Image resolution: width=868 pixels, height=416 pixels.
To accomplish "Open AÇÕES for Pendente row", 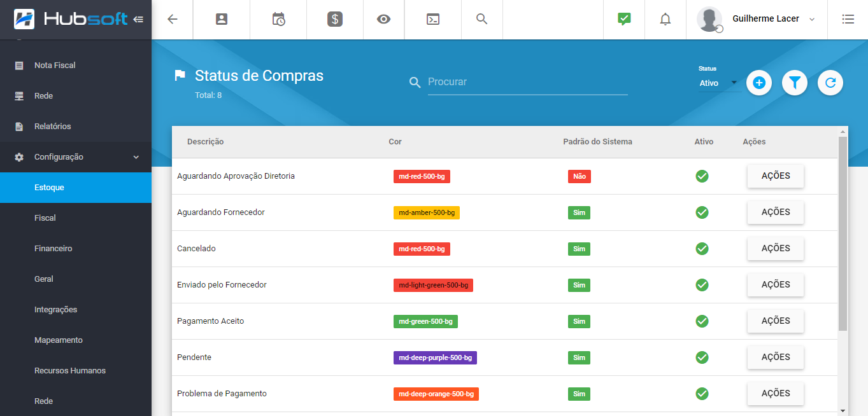I will coord(776,357).
